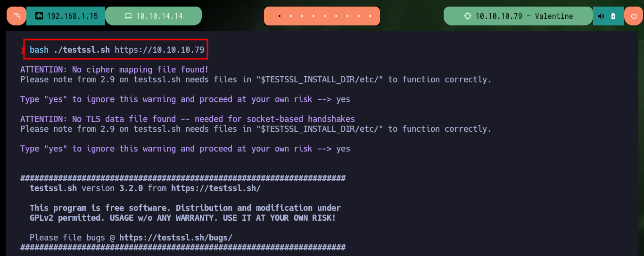Switch to the first active workspace dot
This screenshot has height=256, width=644.
pyautogui.click(x=268, y=16)
